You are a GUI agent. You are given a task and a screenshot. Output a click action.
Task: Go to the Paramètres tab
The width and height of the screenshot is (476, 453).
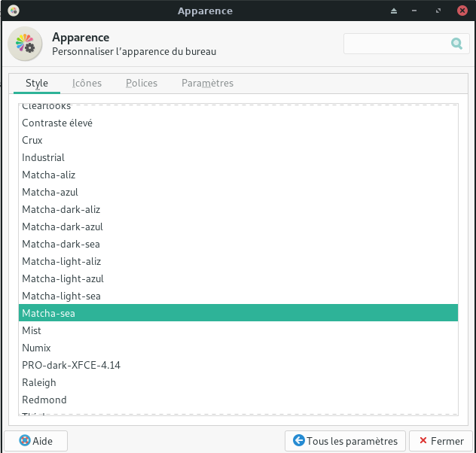(x=207, y=84)
